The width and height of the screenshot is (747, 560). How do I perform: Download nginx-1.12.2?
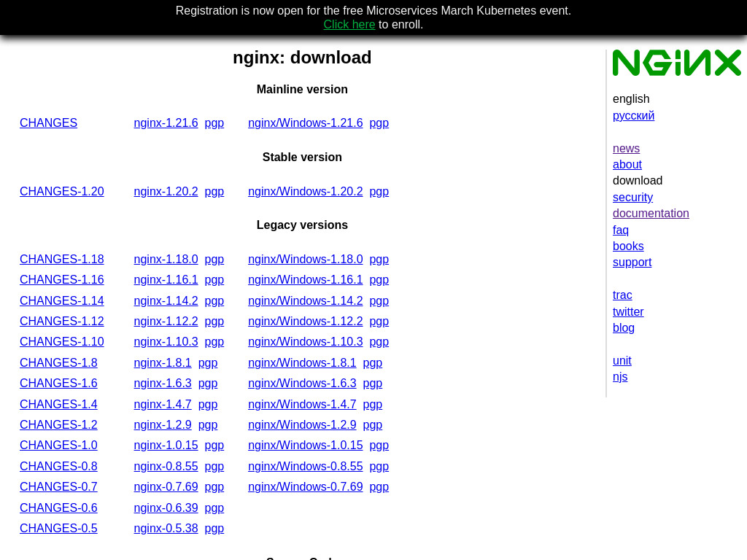(166, 321)
